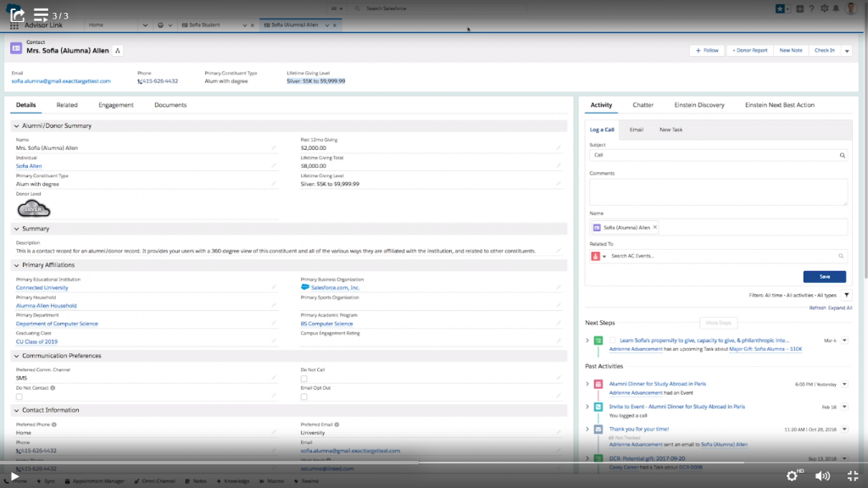The height and width of the screenshot is (488, 868).
Task: Exit fullscreen using collapse icon
Action: (853, 476)
